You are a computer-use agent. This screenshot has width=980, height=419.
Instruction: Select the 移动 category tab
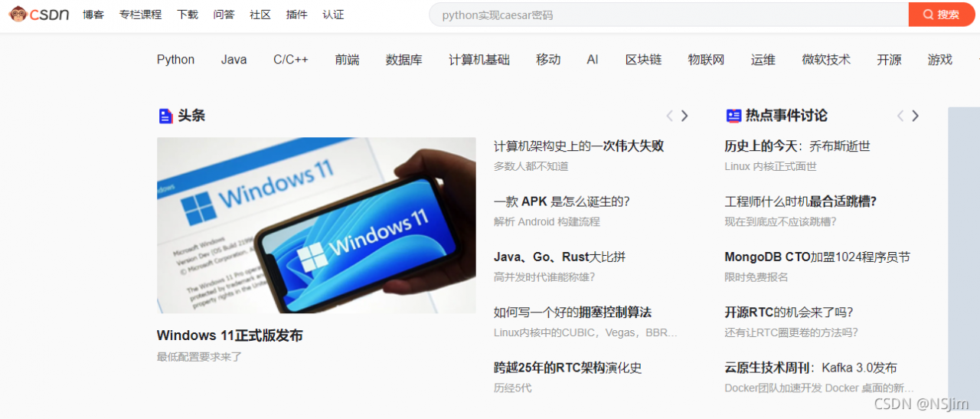[x=548, y=60]
